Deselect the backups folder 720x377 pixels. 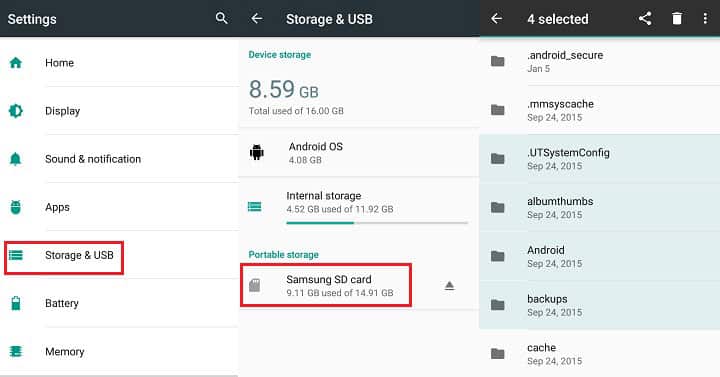[x=600, y=305]
